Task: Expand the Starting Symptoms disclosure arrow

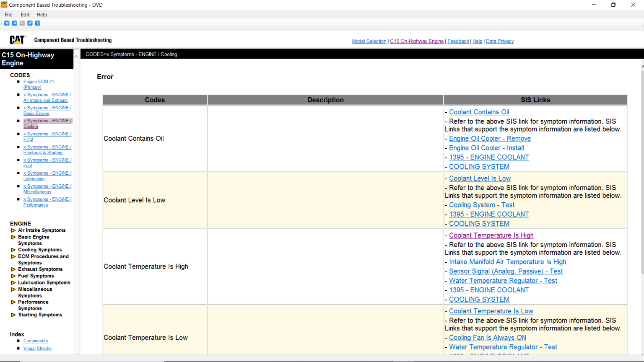Action: (x=13, y=315)
